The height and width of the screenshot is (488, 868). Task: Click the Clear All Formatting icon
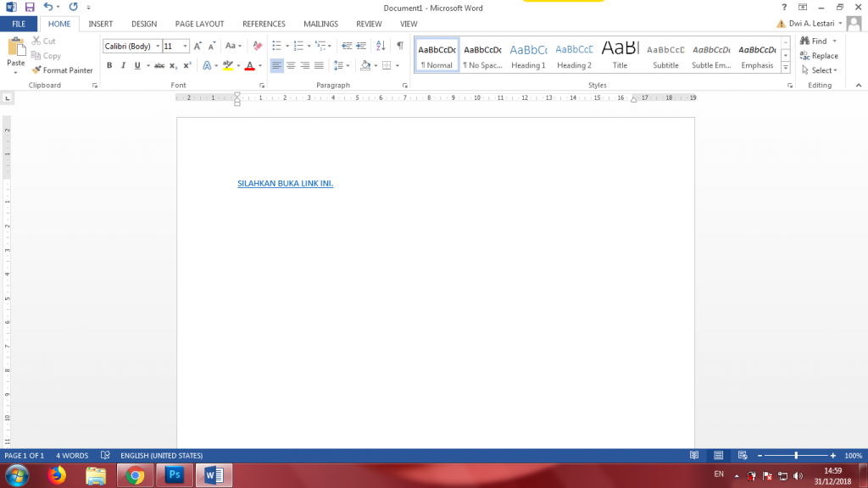tap(258, 46)
